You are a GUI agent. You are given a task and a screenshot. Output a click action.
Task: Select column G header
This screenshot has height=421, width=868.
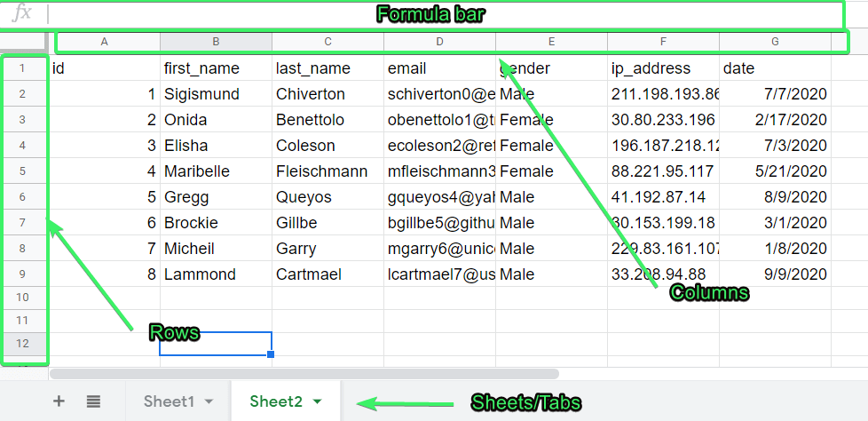coord(775,42)
